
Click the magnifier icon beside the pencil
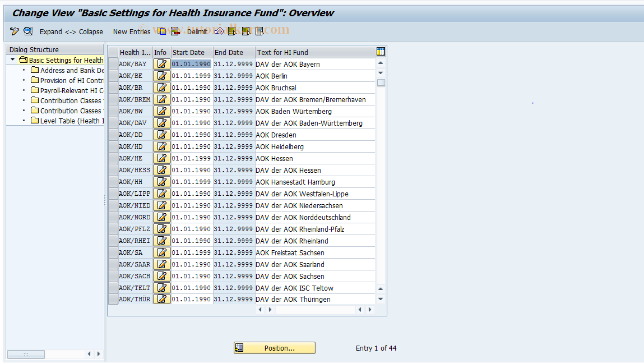[x=28, y=31]
